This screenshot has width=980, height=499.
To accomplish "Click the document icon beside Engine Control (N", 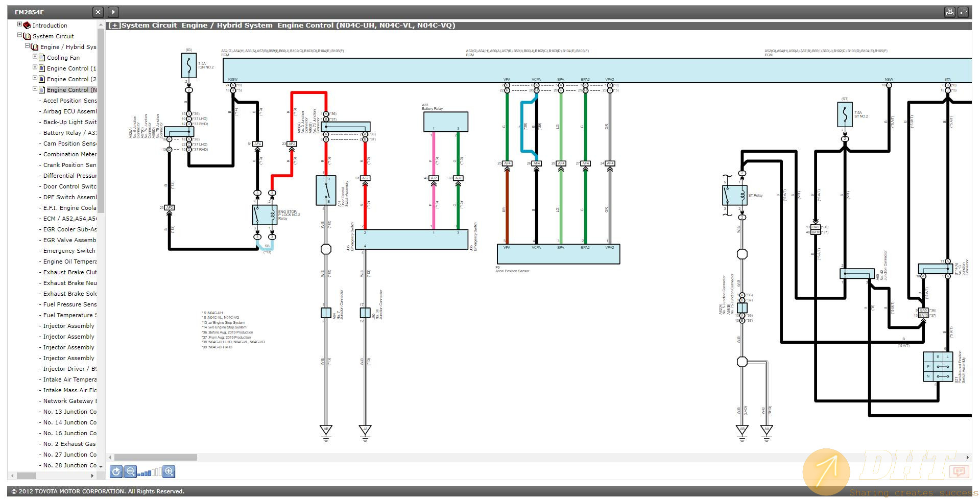I will coord(42,89).
